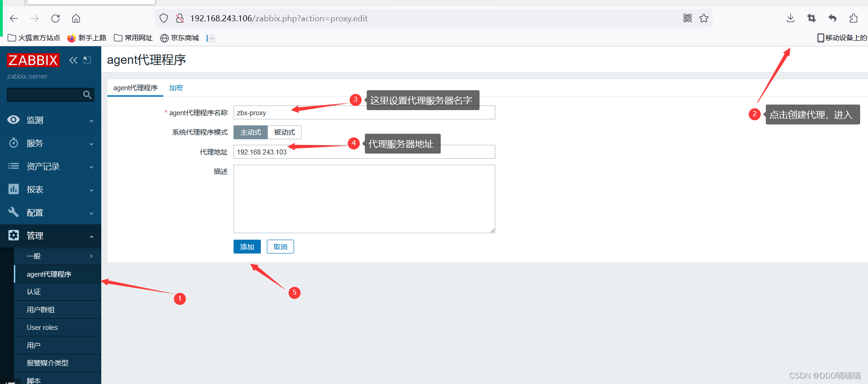Viewport: 868px width, 384px height.
Task: Click the clock icon for 服务
Action: pos(14,143)
